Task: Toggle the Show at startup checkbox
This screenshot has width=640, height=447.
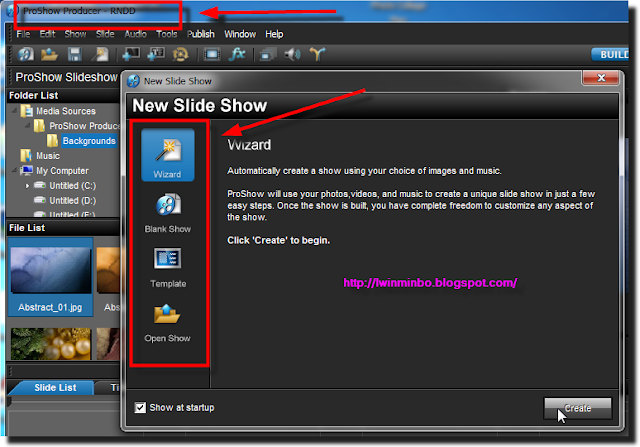Action: point(140,407)
